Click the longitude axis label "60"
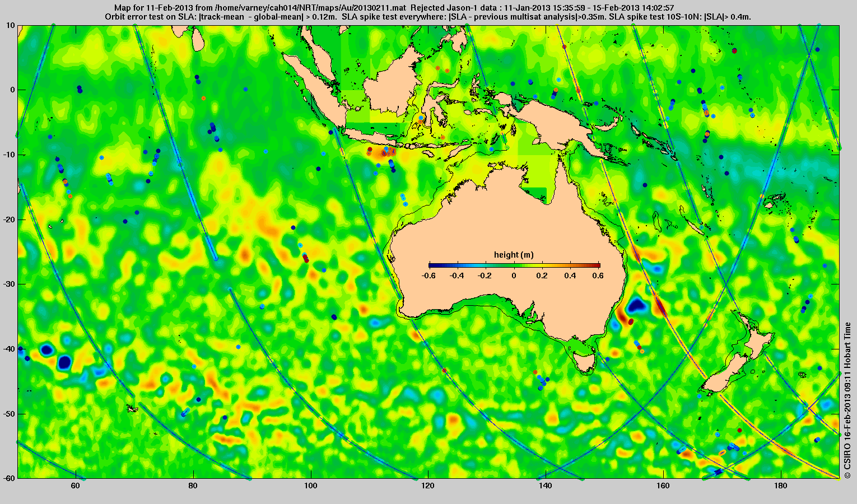857x504 pixels. point(75,486)
